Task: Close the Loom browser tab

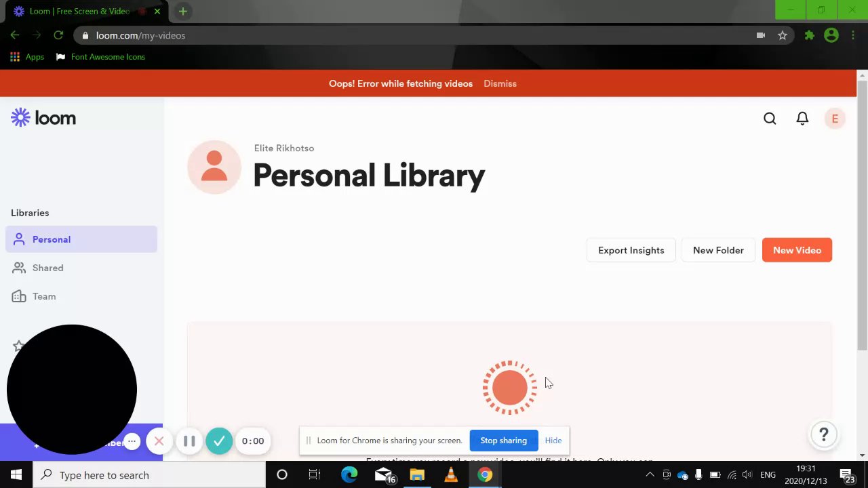Action: pyautogui.click(x=157, y=11)
